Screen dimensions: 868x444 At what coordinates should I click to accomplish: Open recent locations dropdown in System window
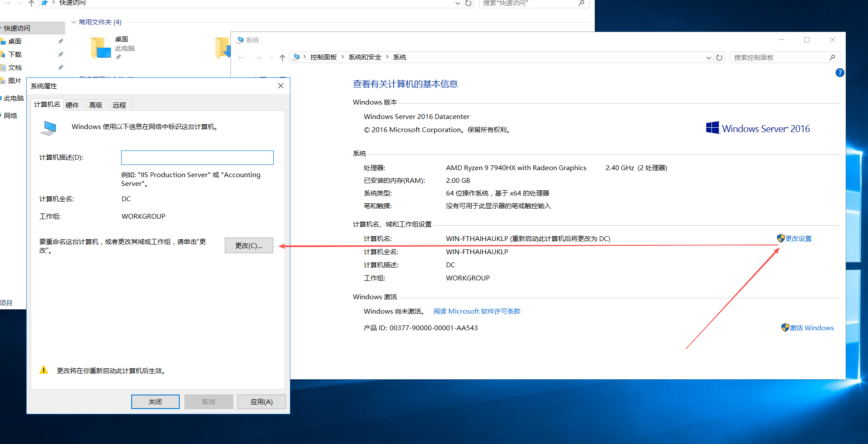pos(271,57)
